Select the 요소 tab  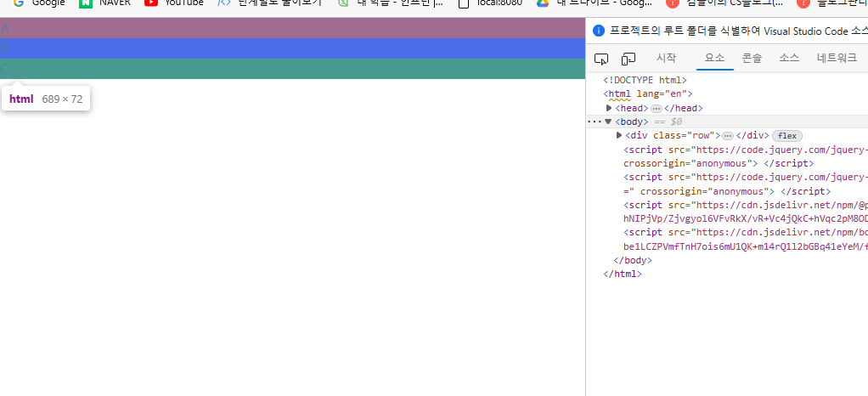click(714, 58)
